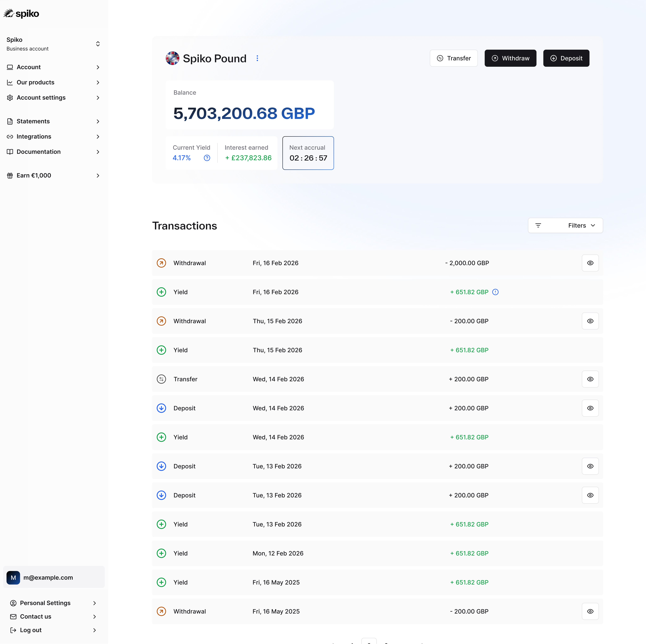
Task: Expand the Personal Settings chevron
Action: point(95,603)
